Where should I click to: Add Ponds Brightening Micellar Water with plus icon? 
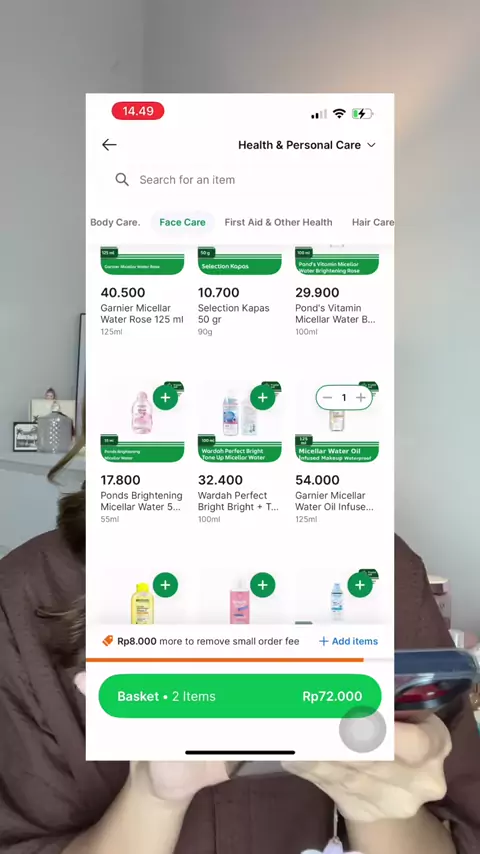[165, 398]
